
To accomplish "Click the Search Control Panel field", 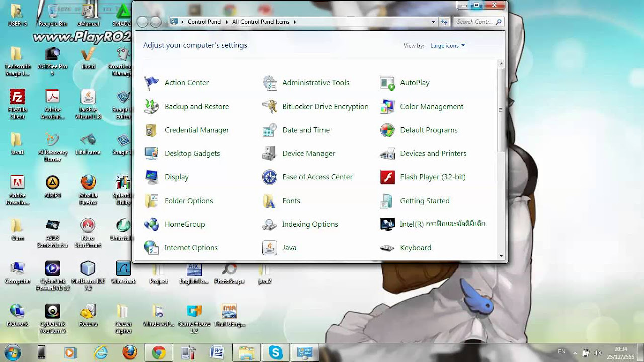I will (x=478, y=22).
